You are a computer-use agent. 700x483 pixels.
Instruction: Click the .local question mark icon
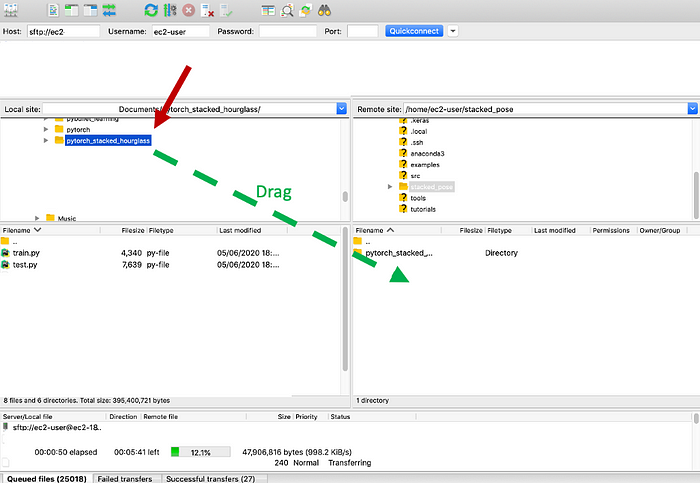click(403, 130)
